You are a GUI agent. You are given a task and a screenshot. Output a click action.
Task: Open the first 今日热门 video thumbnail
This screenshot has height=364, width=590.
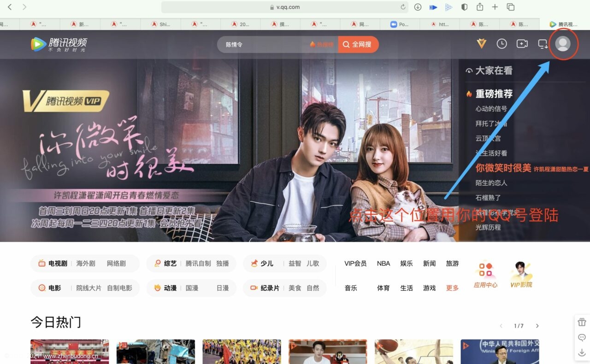click(70, 352)
